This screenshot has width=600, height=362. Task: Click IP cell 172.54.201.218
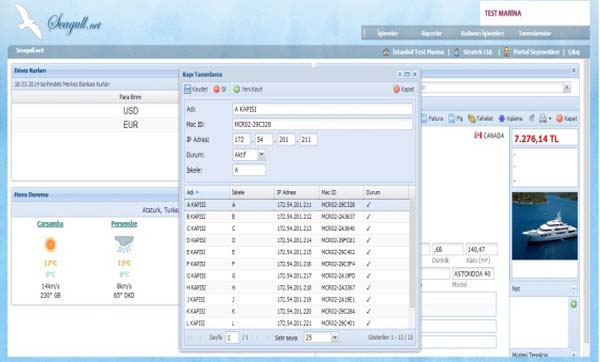click(294, 288)
